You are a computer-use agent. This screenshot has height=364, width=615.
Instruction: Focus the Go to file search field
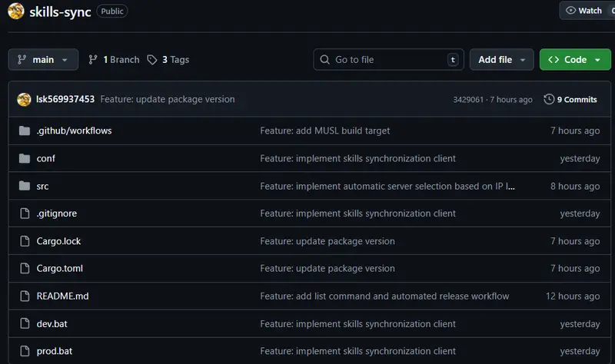388,60
